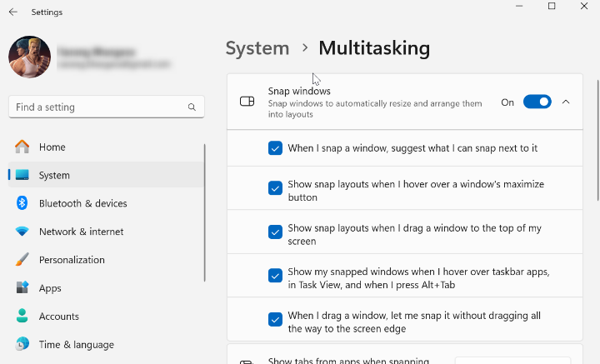600x364 pixels.
Task: Minimize the Settings window
Action: coord(519,6)
